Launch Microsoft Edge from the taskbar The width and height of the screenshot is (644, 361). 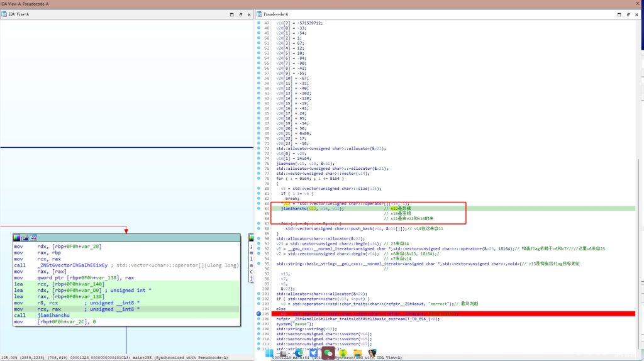point(299,353)
